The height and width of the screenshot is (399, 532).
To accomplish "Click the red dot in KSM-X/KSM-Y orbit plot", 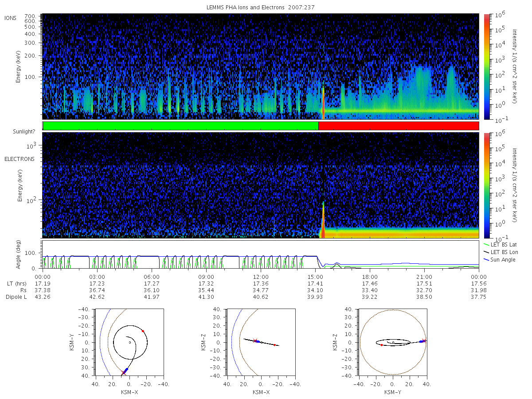I will coord(143,331).
